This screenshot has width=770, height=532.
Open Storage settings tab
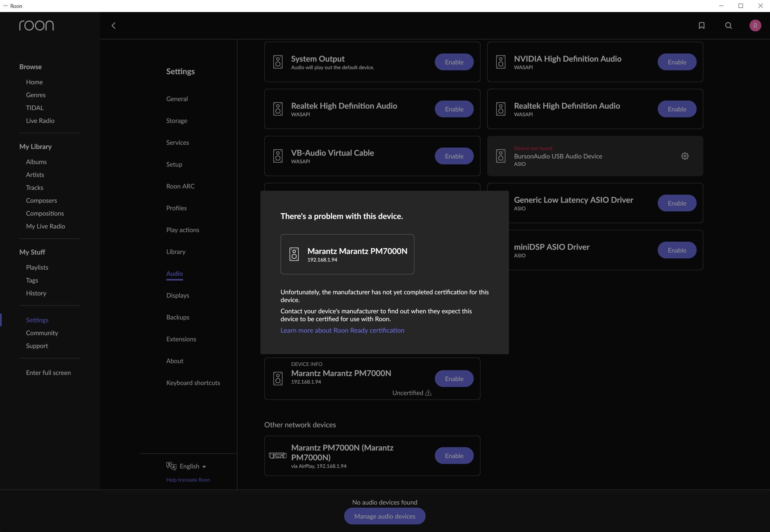pos(177,121)
